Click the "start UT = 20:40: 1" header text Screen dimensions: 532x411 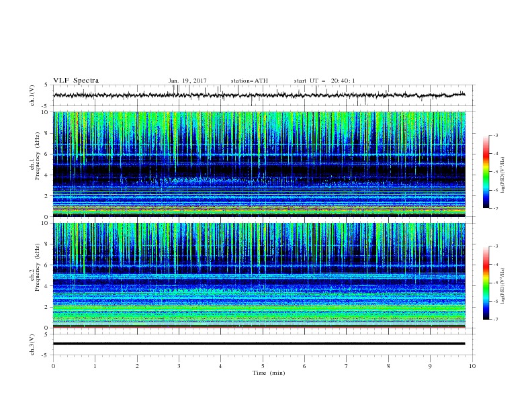[x=324, y=81]
